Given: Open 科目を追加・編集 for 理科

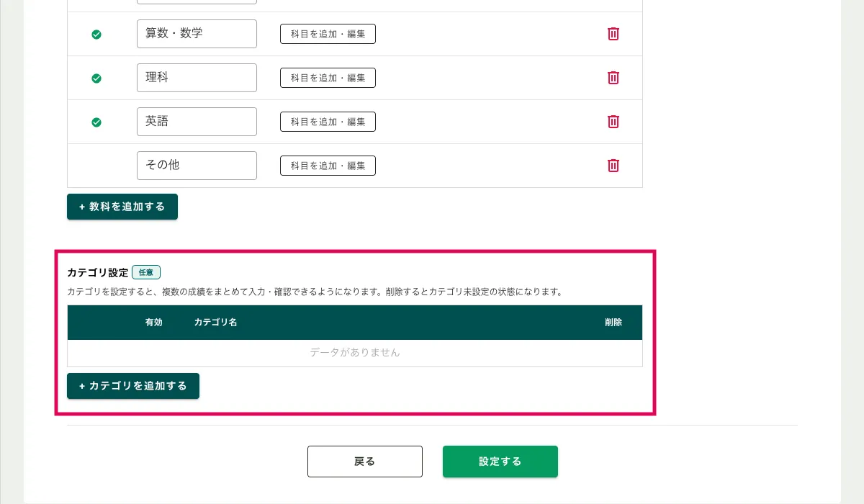Looking at the screenshot, I should point(328,78).
